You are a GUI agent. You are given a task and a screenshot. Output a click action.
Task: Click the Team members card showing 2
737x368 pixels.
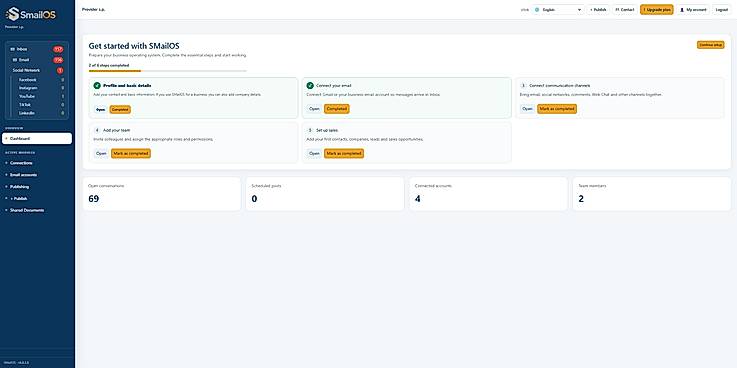[651, 194]
